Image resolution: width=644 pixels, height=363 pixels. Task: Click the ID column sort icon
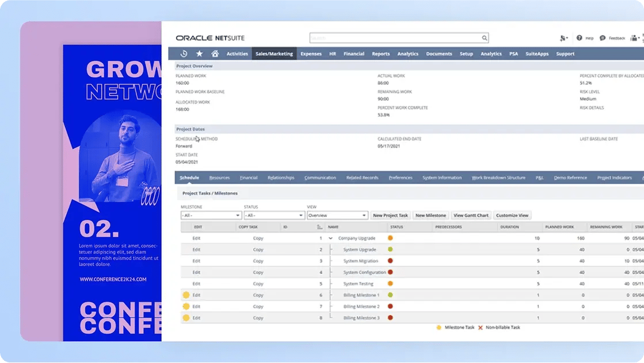319,227
